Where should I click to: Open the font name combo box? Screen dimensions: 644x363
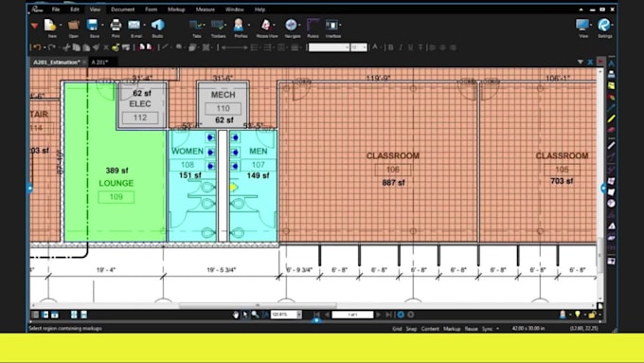329,47
